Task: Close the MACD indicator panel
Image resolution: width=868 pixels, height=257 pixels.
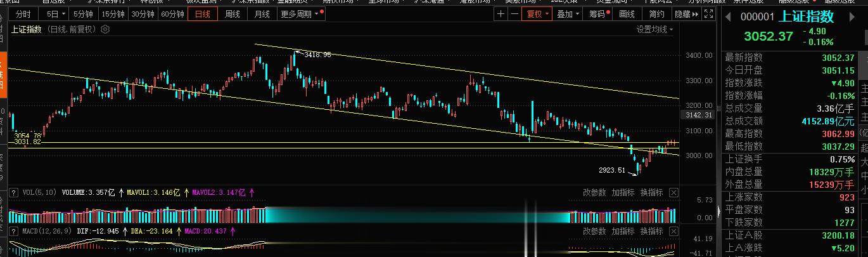Action: coord(673,231)
